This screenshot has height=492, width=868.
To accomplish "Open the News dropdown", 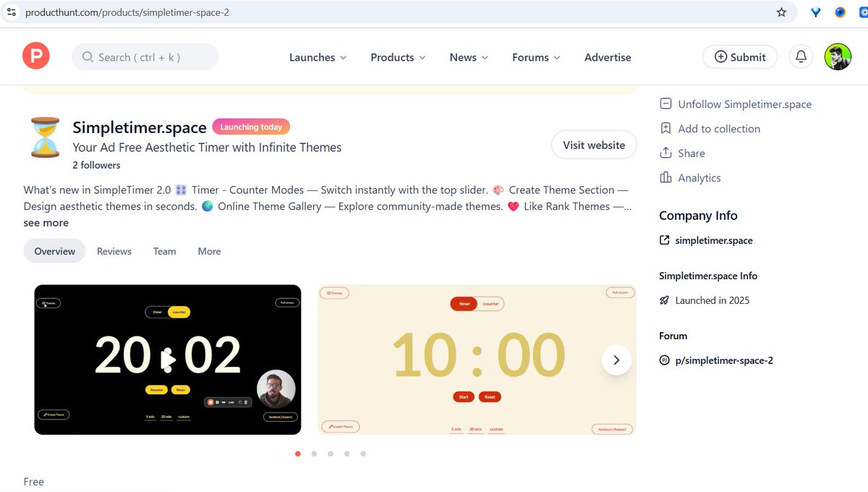I will [469, 57].
